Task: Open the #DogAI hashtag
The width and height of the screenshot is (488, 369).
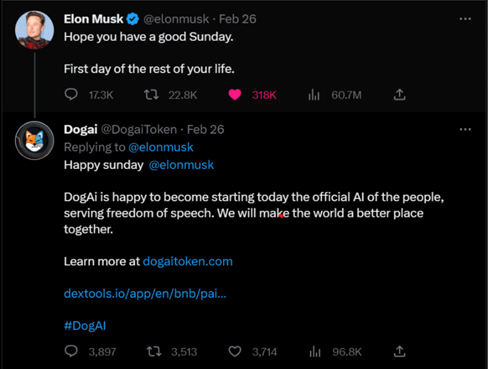Action: [x=85, y=326]
